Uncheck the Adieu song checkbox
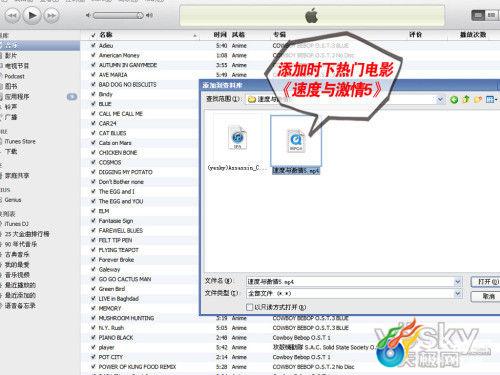 93,45
